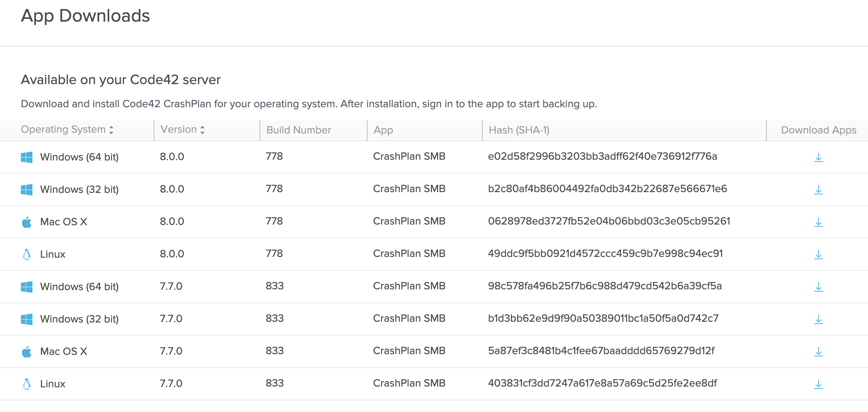Click the Linux penguin icon in the 8.0.0 row
The width and height of the screenshot is (868, 412).
click(27, 254)
